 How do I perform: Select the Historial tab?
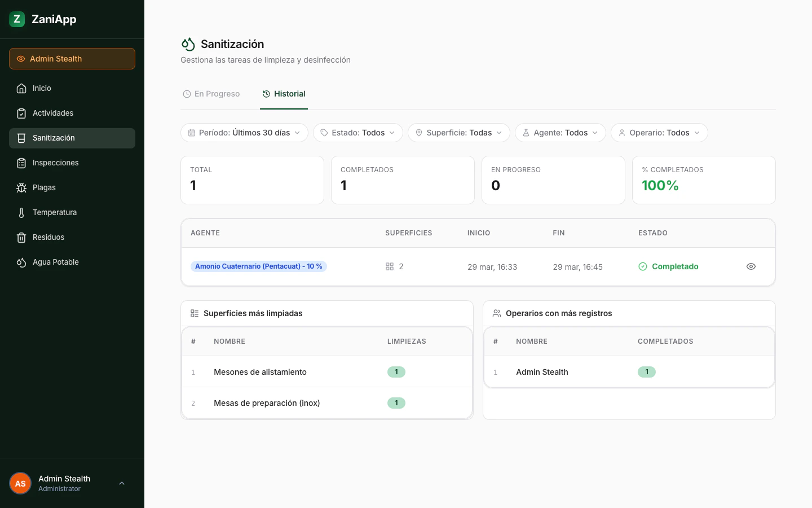(x=284, y=94)
